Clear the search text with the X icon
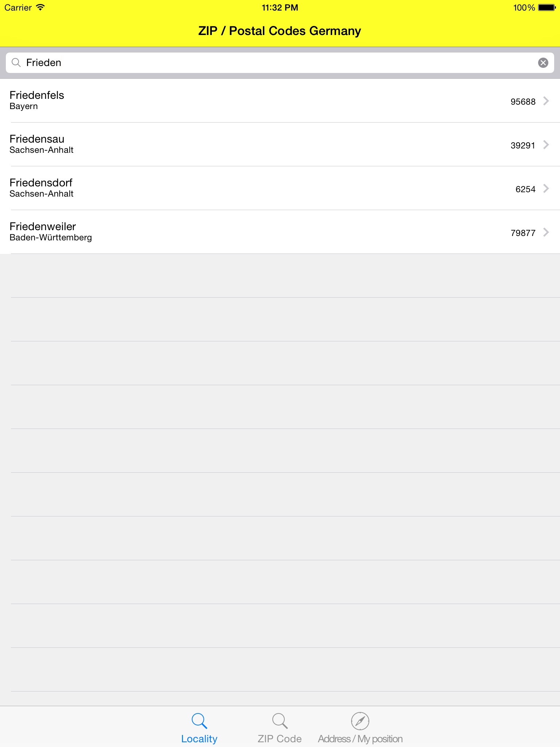 point(543,63)
